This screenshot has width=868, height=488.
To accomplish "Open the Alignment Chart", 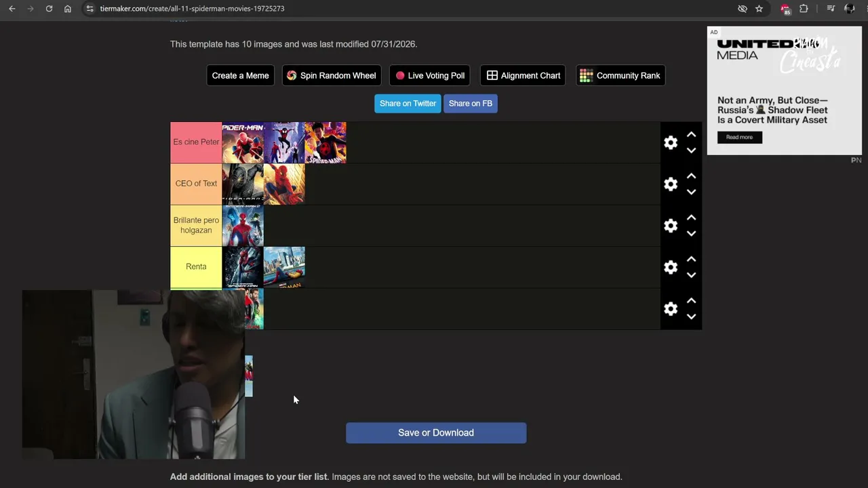I will pyautogui.click(x=523, y=75).
